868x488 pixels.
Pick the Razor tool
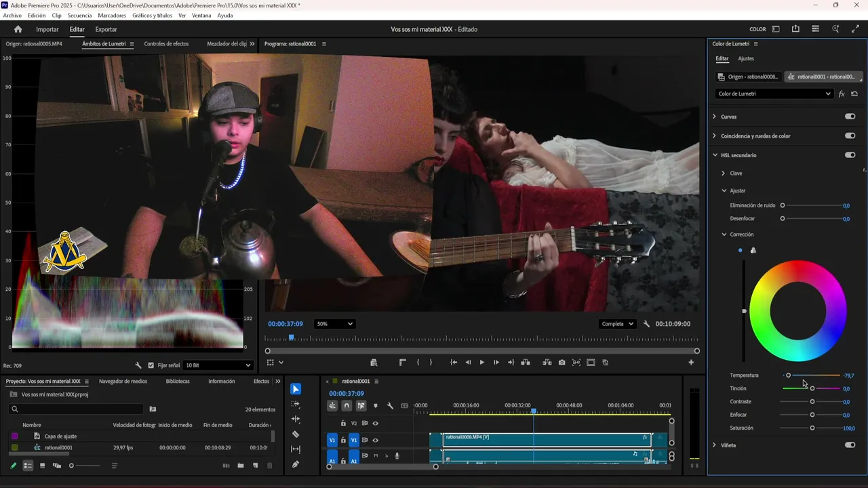coord(296,434)
